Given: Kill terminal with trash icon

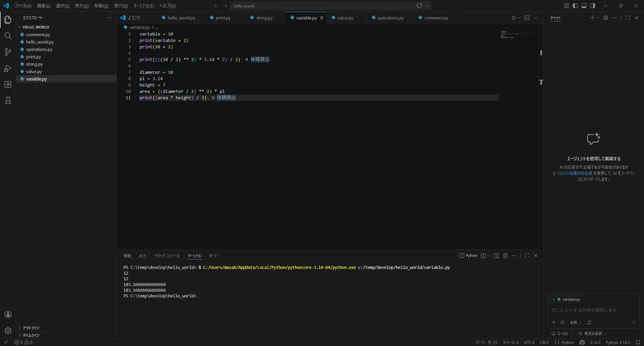Looking at the screenshot, I should (505, 256).
